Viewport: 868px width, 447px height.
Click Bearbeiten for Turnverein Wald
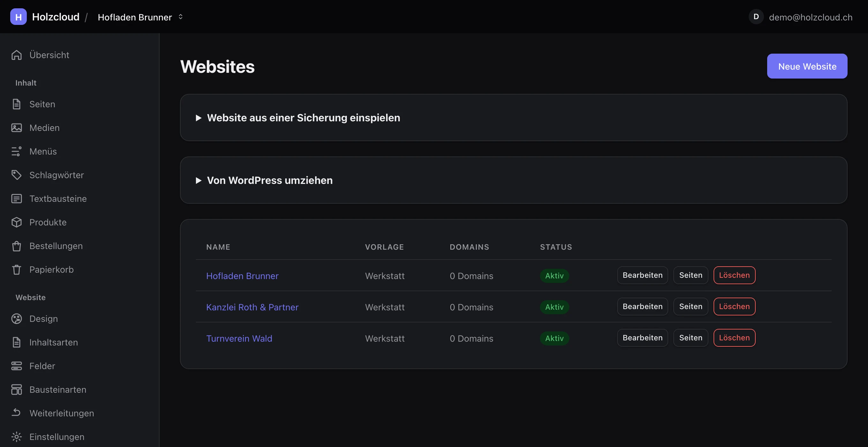pos(642,338)
